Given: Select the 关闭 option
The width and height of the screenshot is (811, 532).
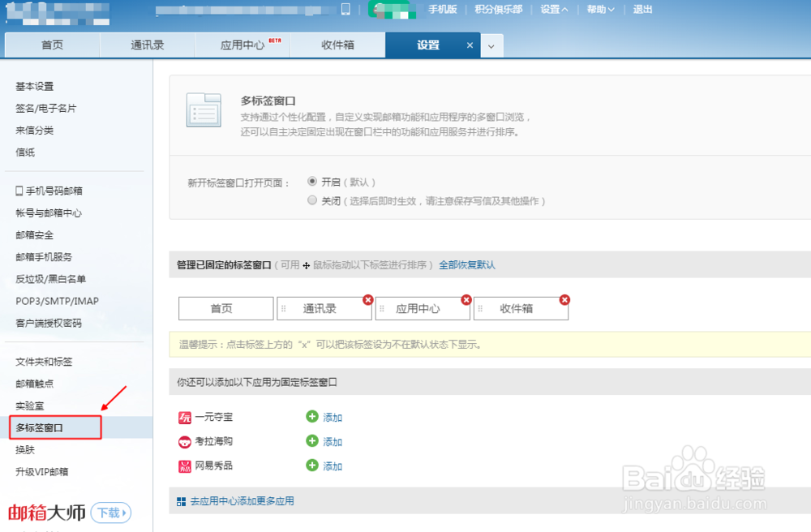Looking at the screenshot, I should [x=312, y=199].
